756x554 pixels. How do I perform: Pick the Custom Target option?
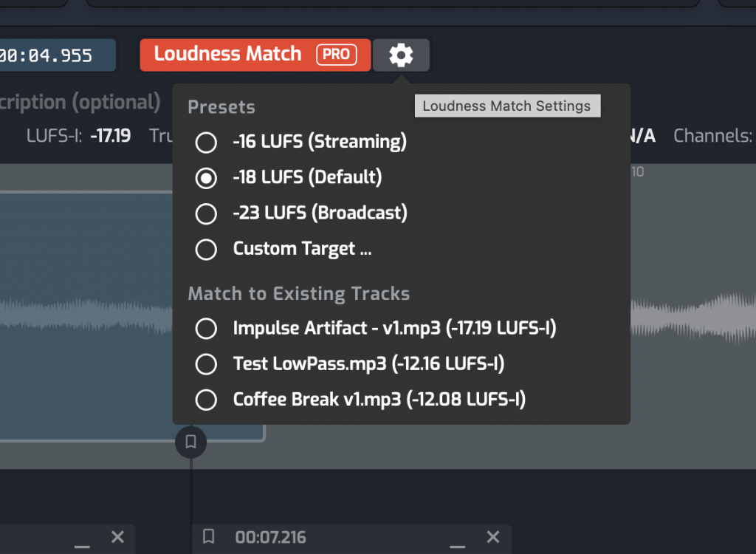click(206, 249)
